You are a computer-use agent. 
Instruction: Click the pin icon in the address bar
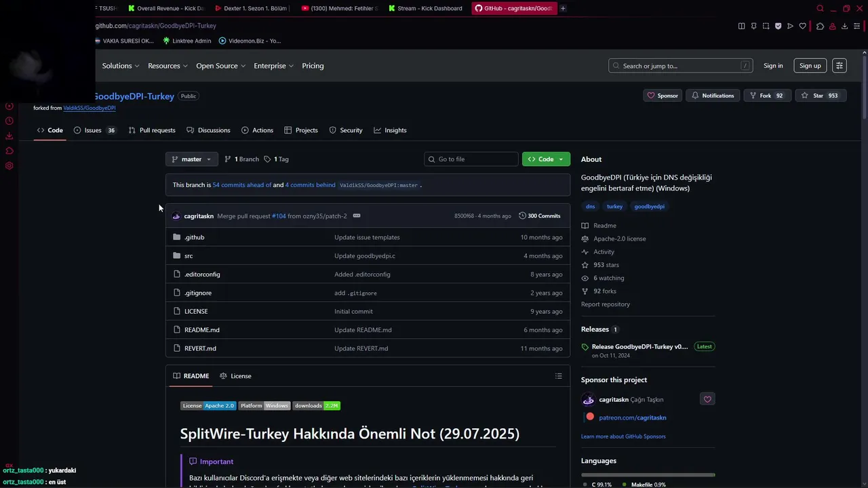[753, 26]
